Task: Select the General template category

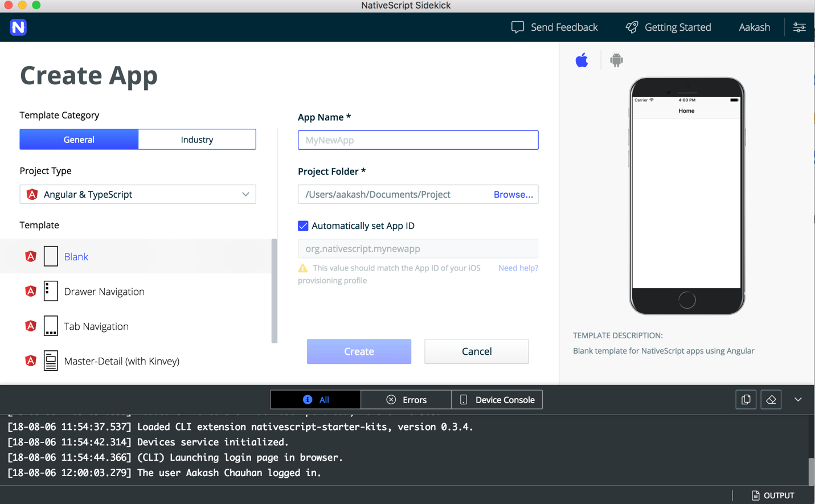Action: point(79,140)
